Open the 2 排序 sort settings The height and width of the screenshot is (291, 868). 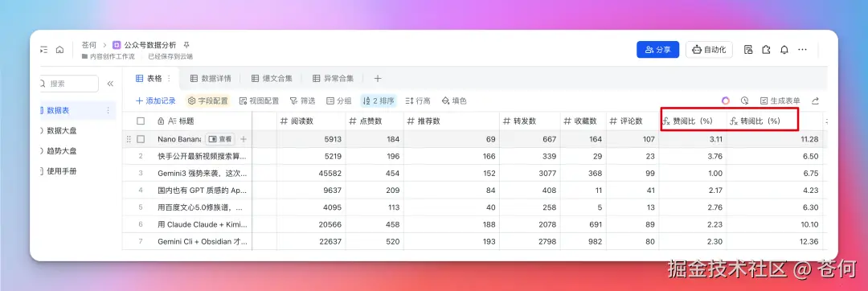pyautogui.click(x=379, y=100)
